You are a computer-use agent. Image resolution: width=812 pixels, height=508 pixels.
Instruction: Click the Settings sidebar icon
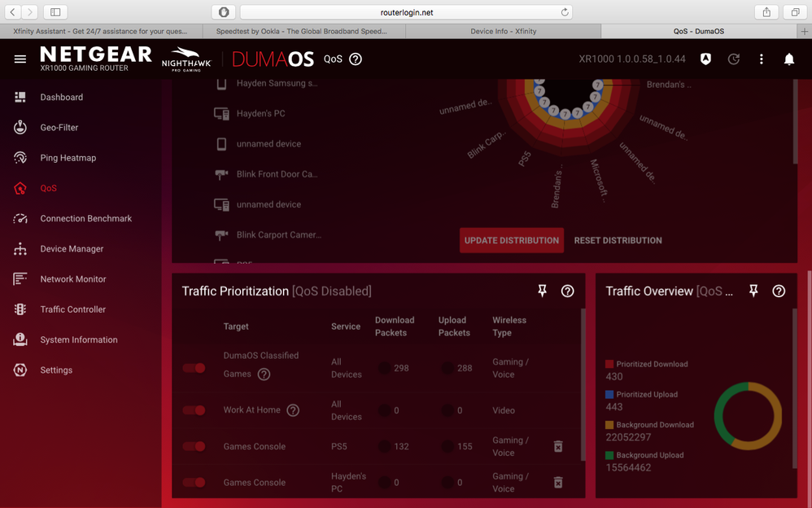click(x=20, y=370)
